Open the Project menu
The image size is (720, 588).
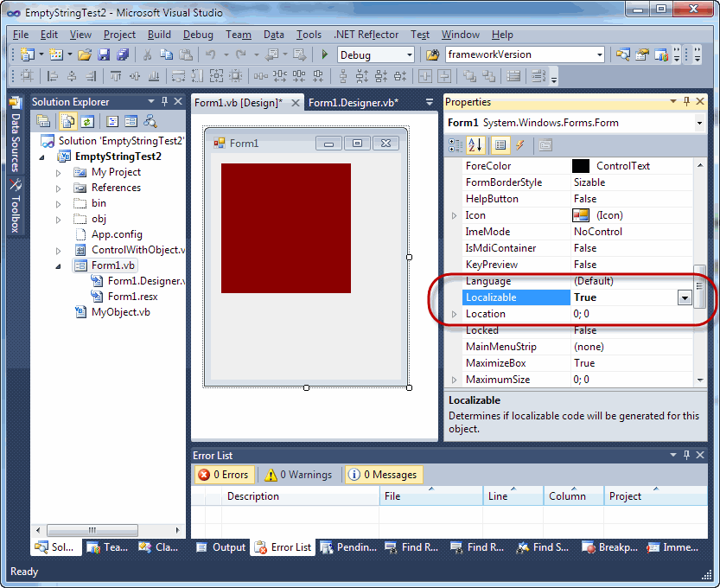(119, 35)
